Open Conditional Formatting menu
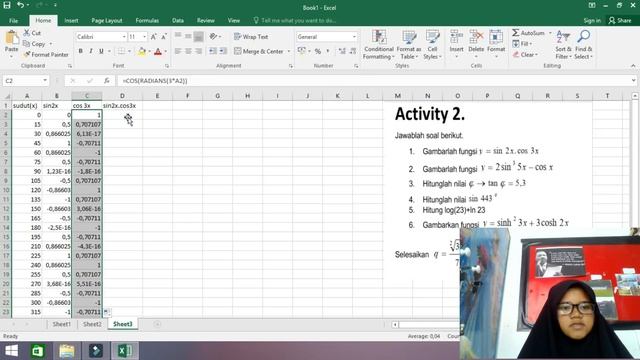Viewport: 640px width, 360px height. click(379, 45)
